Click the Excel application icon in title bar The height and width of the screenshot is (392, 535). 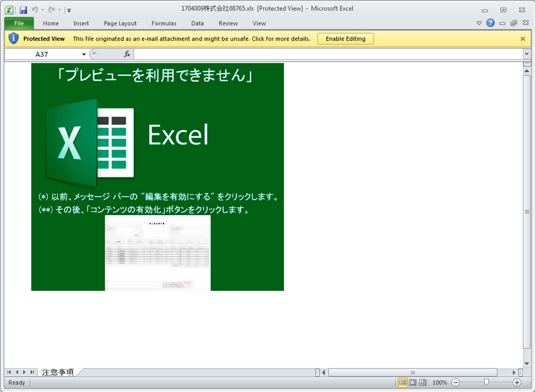[x=9, y=10]
